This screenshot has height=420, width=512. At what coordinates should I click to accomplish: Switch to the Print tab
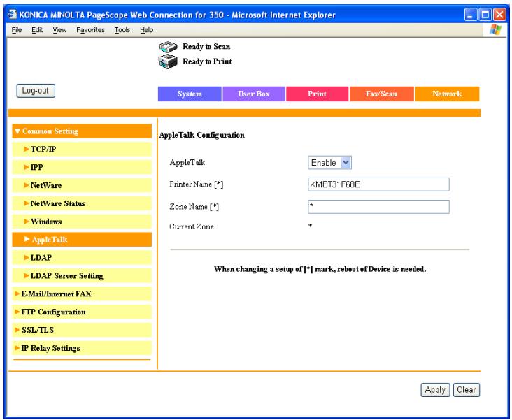pos(317,94)
